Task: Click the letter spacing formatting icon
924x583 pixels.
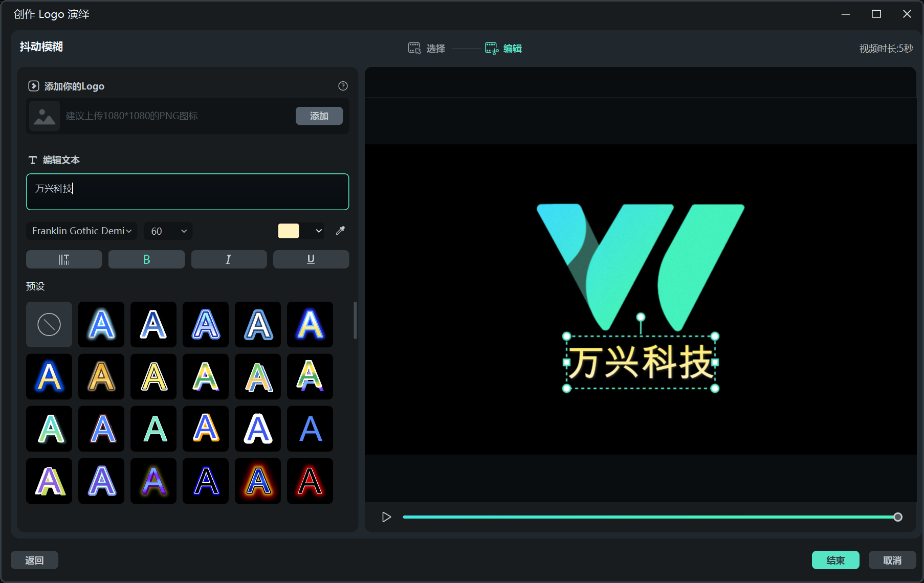Action: [63, 259]
